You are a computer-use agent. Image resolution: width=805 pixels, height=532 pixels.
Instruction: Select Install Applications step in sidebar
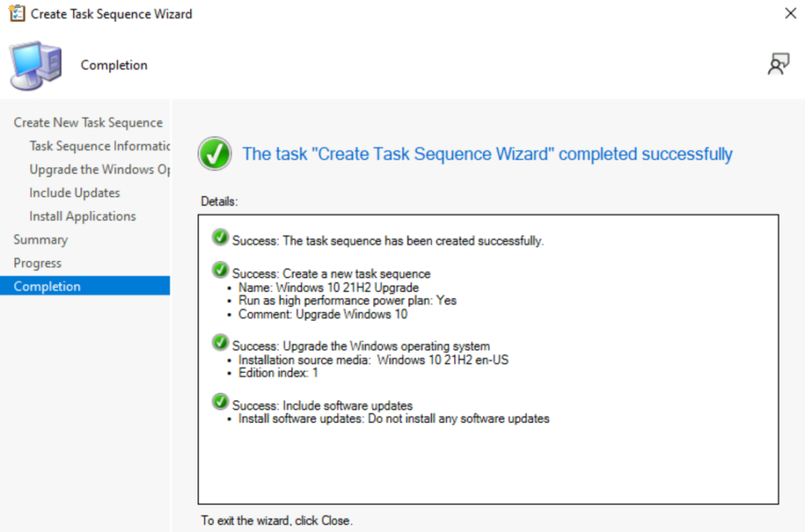(82, 217)
